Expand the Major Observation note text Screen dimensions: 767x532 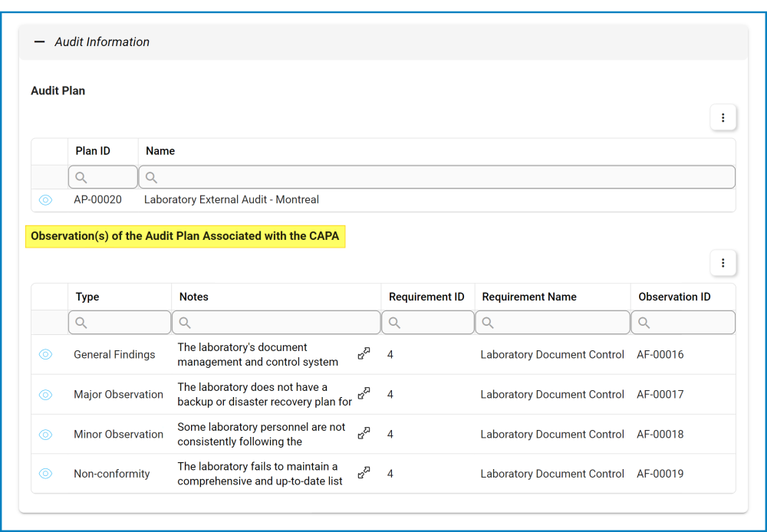364,393
